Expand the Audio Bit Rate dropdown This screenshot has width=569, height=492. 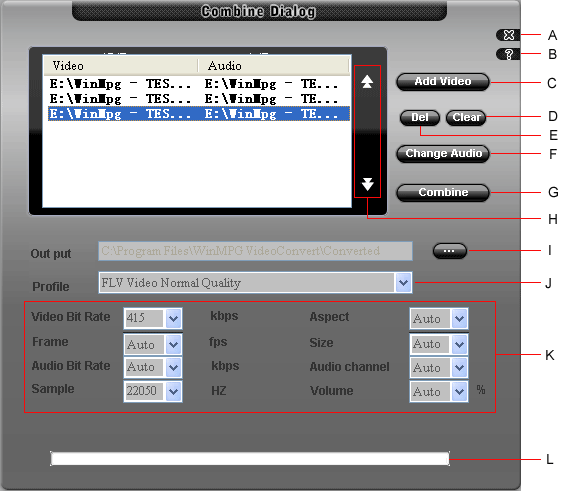click(x=173, y=367)
